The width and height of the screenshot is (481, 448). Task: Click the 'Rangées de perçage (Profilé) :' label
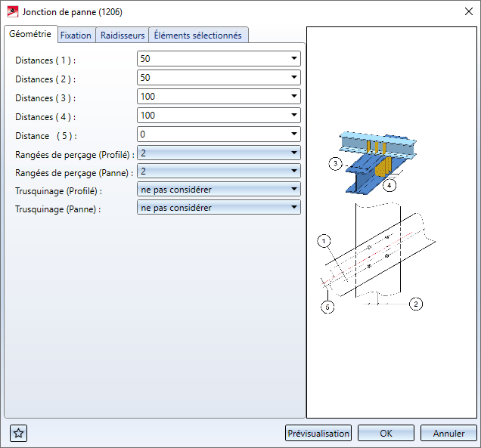[x=75, y=155]
